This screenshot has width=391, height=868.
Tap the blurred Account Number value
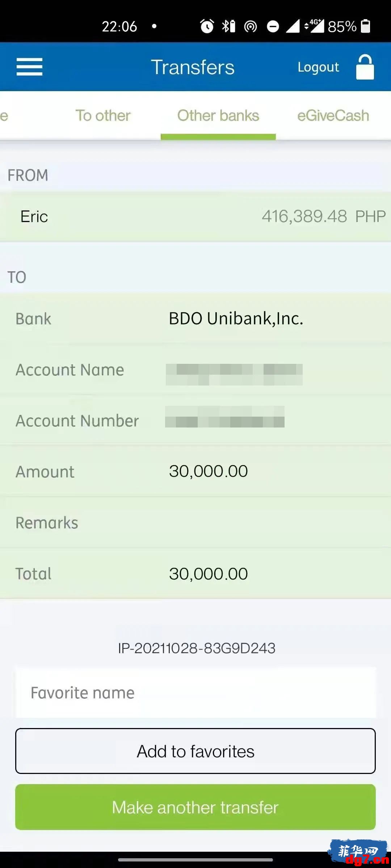click(225, 417)
